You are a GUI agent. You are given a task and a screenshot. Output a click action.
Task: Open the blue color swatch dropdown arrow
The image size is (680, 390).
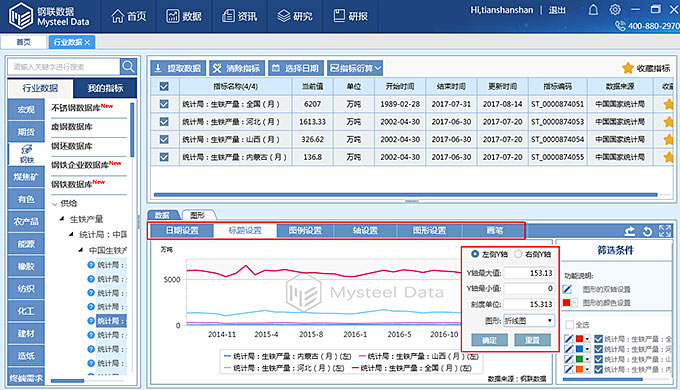(x=587, y=349)
